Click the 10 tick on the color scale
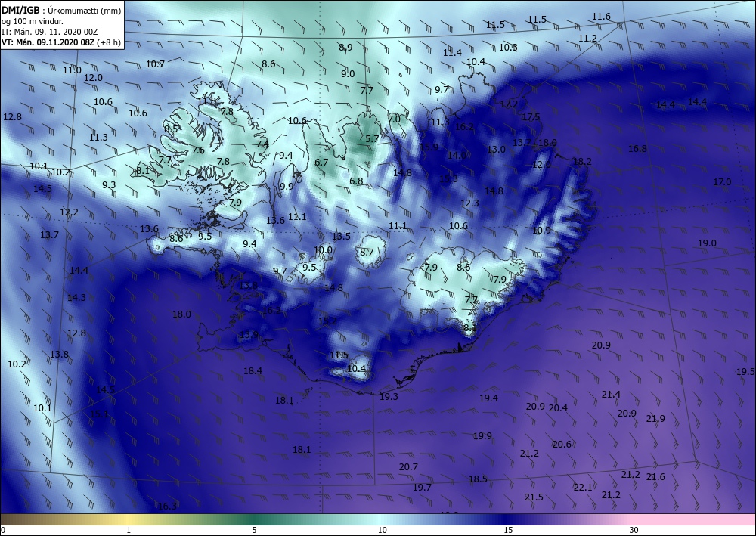 click(x=383, y=530)
